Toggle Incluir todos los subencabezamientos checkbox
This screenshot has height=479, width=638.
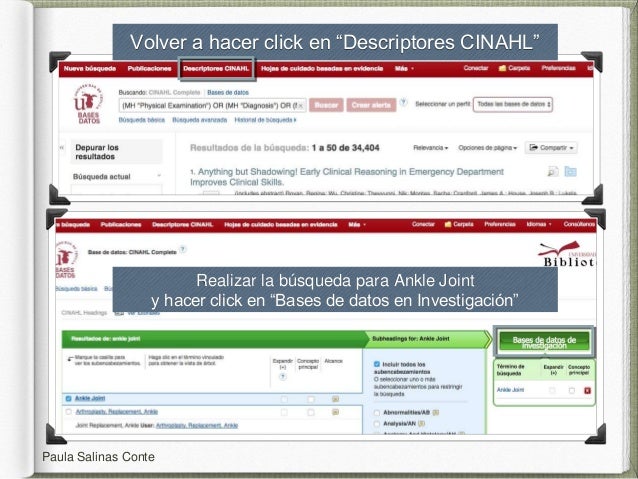[377, 364]
